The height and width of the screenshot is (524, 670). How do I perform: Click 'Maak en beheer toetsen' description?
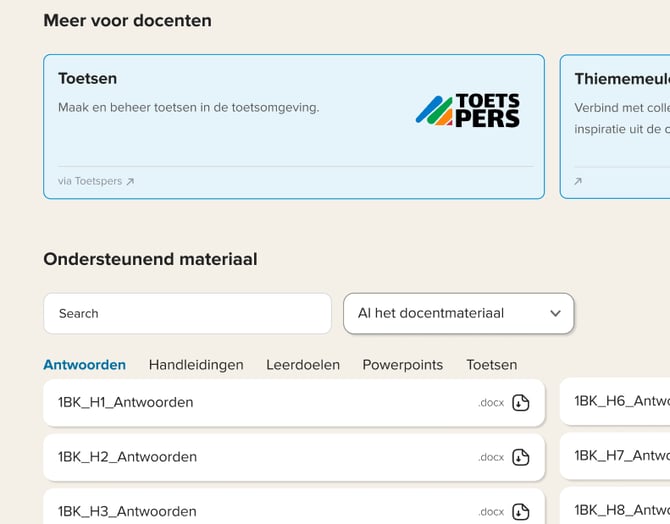(189, 107)
